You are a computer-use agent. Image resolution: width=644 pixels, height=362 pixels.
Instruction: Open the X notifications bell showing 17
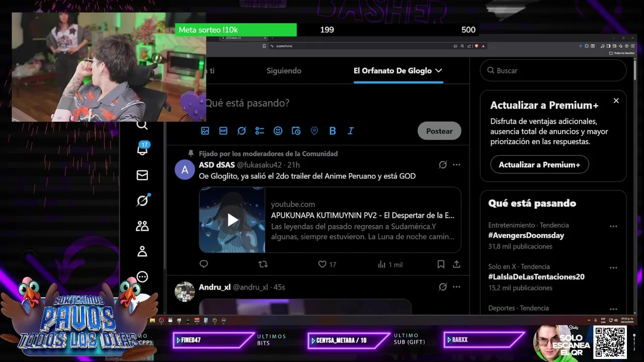(x=142, y=148)
